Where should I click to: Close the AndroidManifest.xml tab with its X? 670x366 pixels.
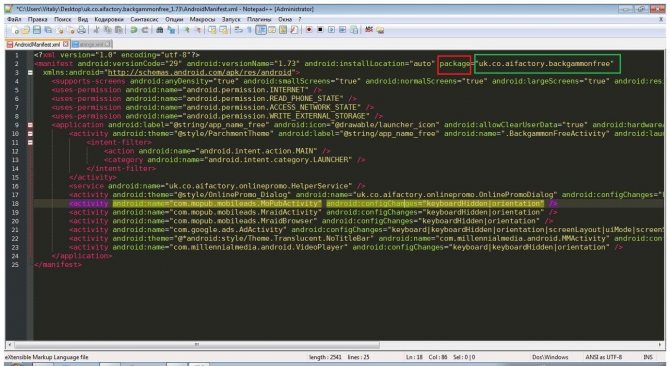pos(66,44)
